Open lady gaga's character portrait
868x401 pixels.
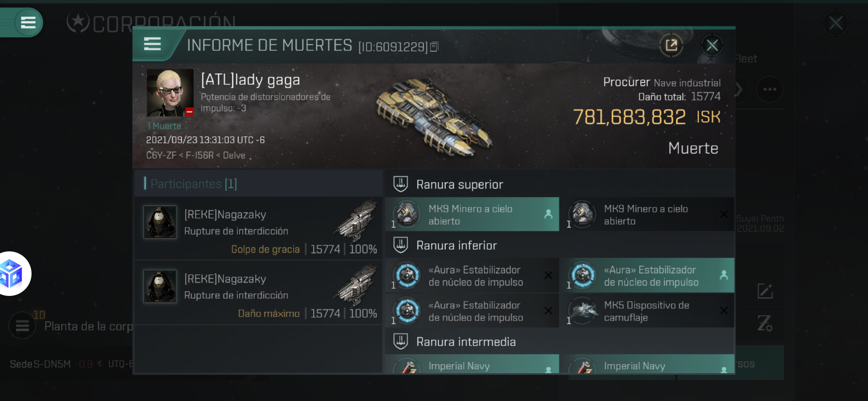tap(170, 93)
